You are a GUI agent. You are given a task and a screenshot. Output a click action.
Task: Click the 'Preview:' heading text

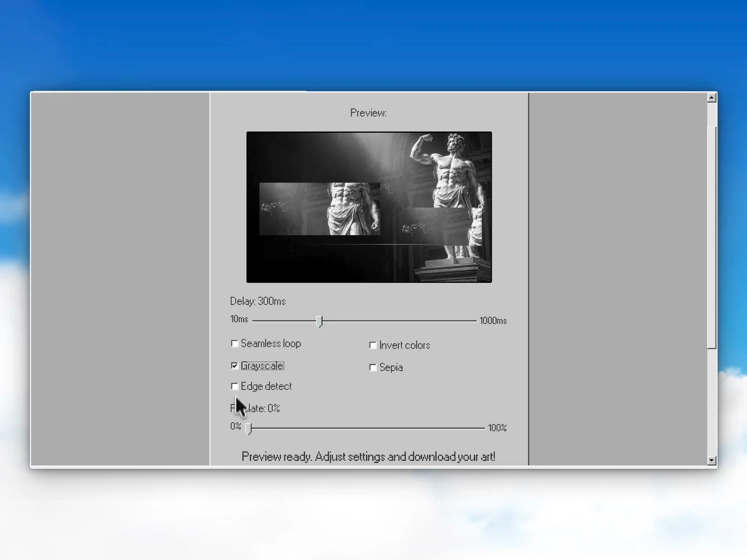click(x=369, y=113)
